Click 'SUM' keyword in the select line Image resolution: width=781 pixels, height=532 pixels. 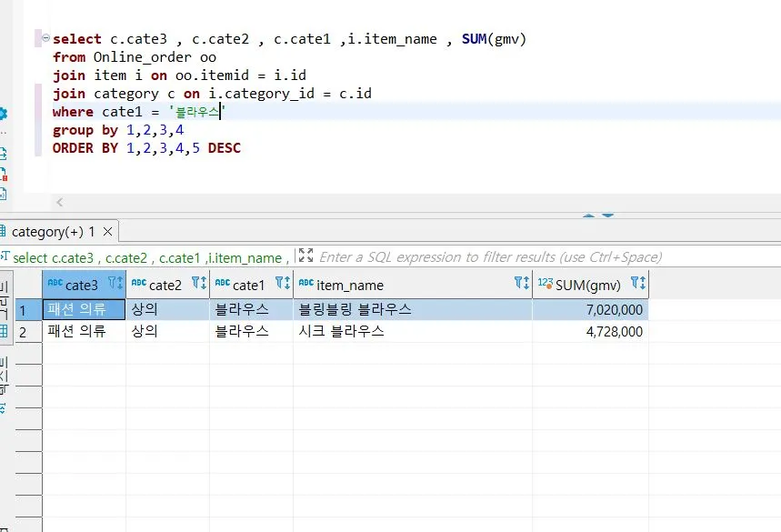point(474,39)
